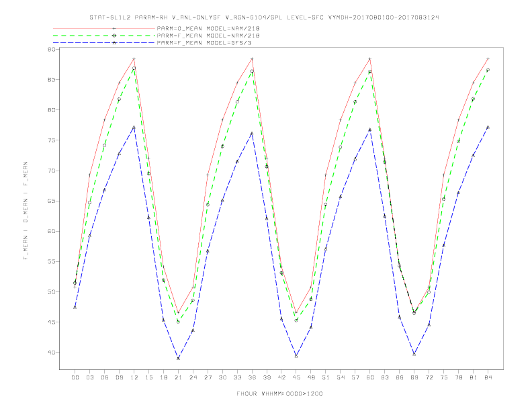Image resolution: width=532 pixels, height=411 pixels.
Task: Click y-axis tick label 40
Action: pyautogui.click(x=52, y=353)
